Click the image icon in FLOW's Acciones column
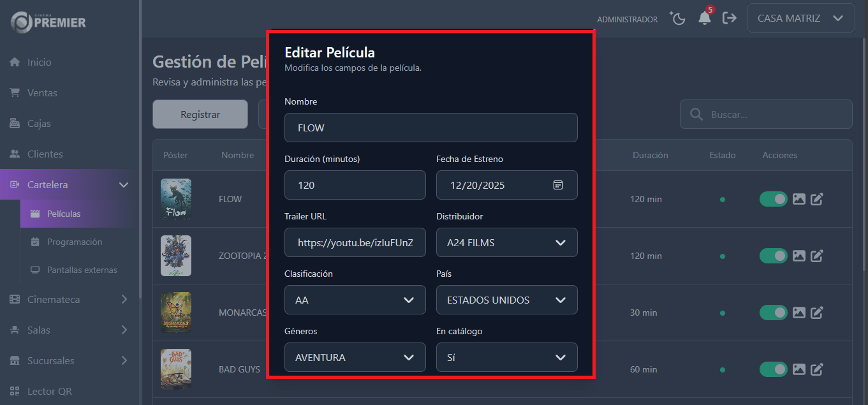Screen dimensions: 868x405 799,199
